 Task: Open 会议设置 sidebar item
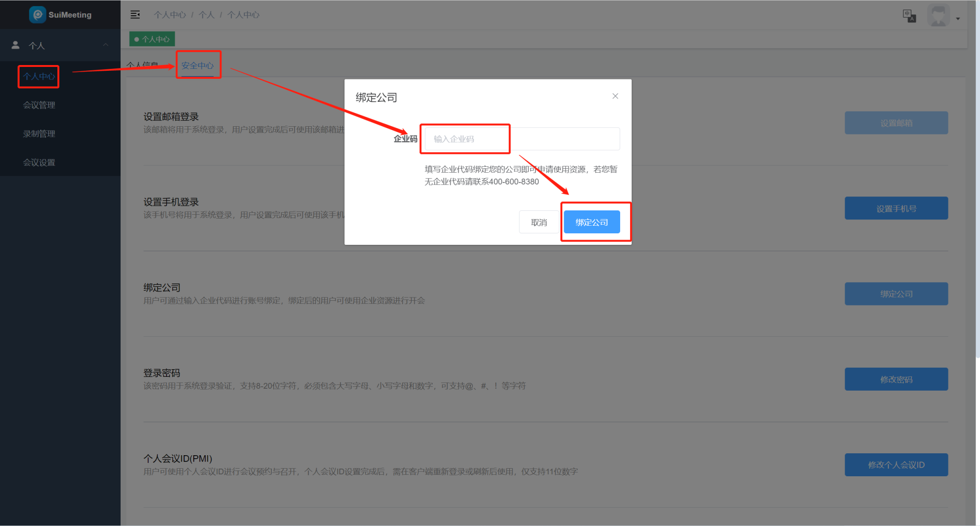tap(39, 163)
